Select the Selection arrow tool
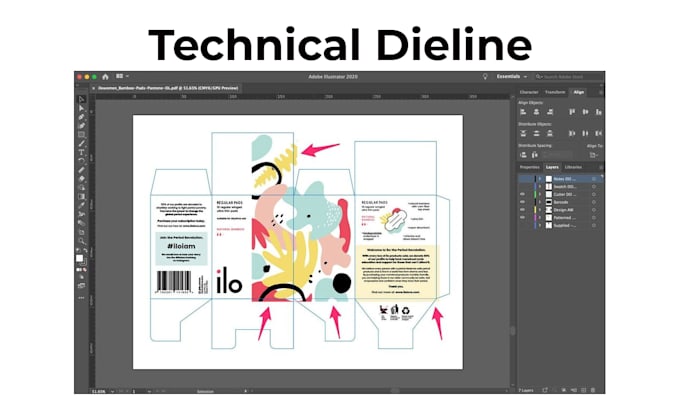680x409 pixels. pos(81,99)
